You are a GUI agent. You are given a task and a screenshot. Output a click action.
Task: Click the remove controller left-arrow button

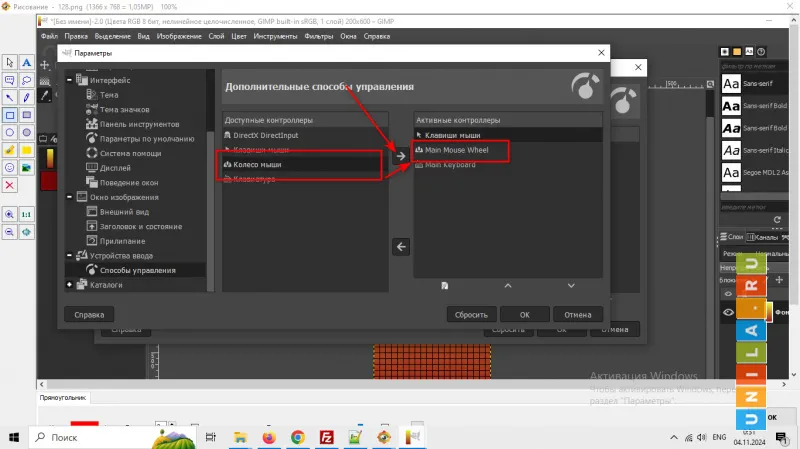pyautogui.click(x=401, y=246)
